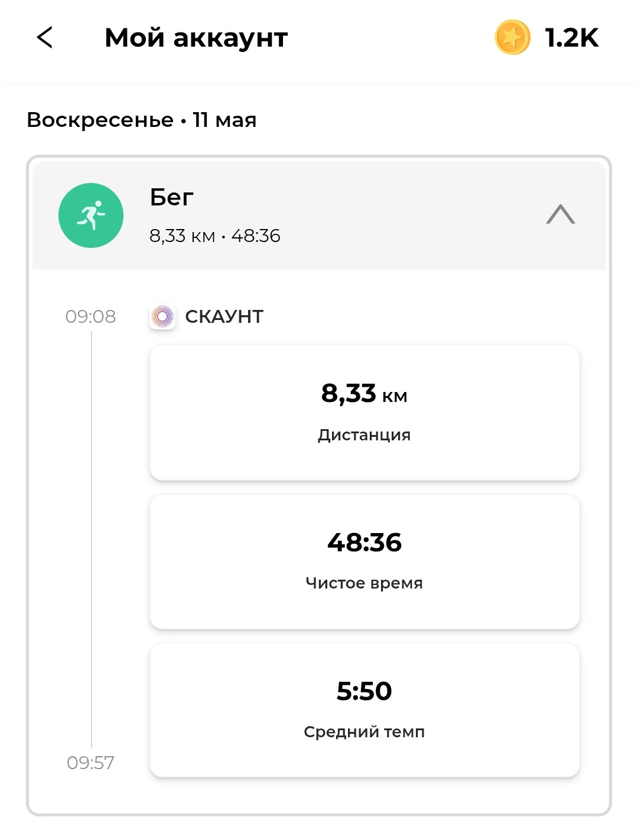The height and width of the screenshot is (840, 638).
Task: Tap the back arrow icon
Action: click(x=45, y=37)
